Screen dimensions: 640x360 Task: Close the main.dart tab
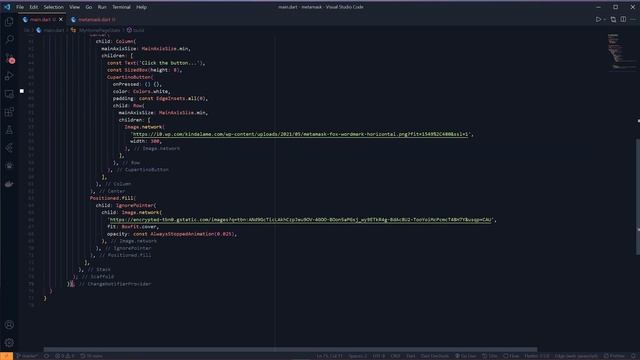tap(61, 20)
